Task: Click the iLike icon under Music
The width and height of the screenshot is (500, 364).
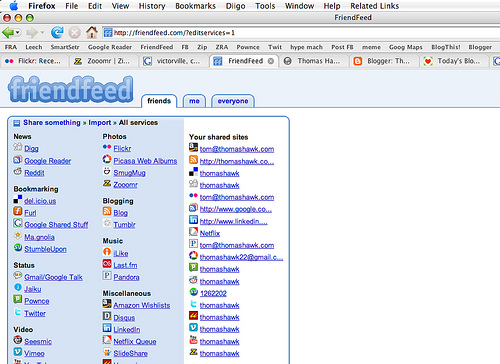Action: [107, 252]
